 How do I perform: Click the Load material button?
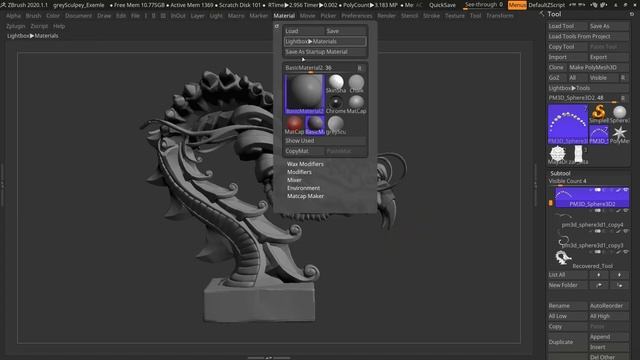pyautogui.click(x=304, y=31)
